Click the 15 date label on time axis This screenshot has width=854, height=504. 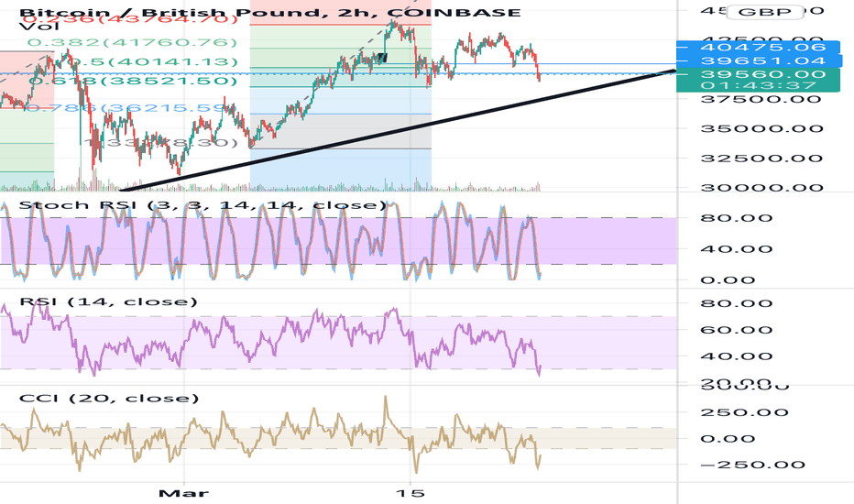coord(411,494)
